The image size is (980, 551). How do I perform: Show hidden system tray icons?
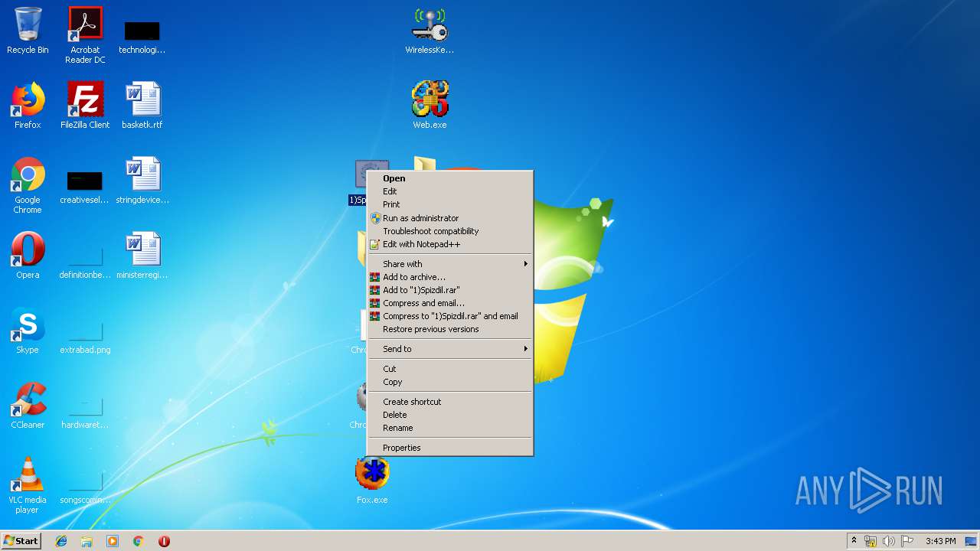(x=854, y=541)
